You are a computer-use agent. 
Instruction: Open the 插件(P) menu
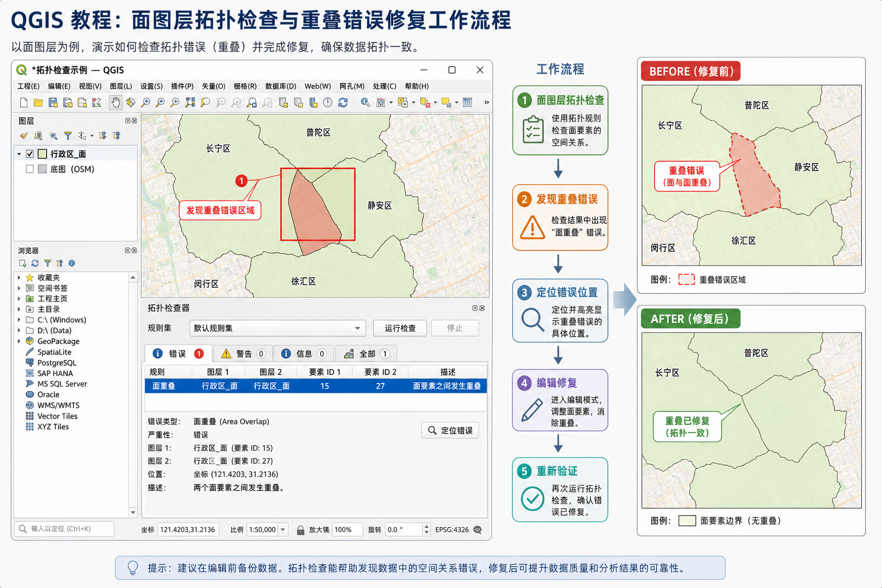click(x=182, y=86)
